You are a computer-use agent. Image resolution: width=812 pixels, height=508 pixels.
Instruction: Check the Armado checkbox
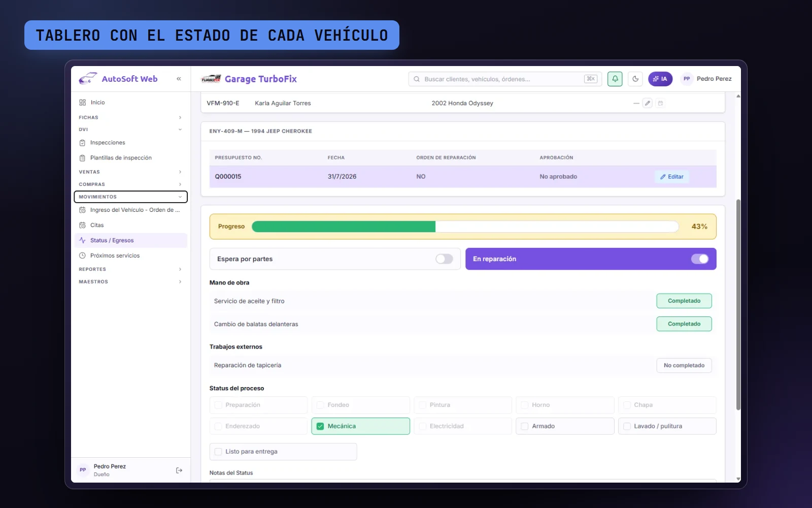525,426
